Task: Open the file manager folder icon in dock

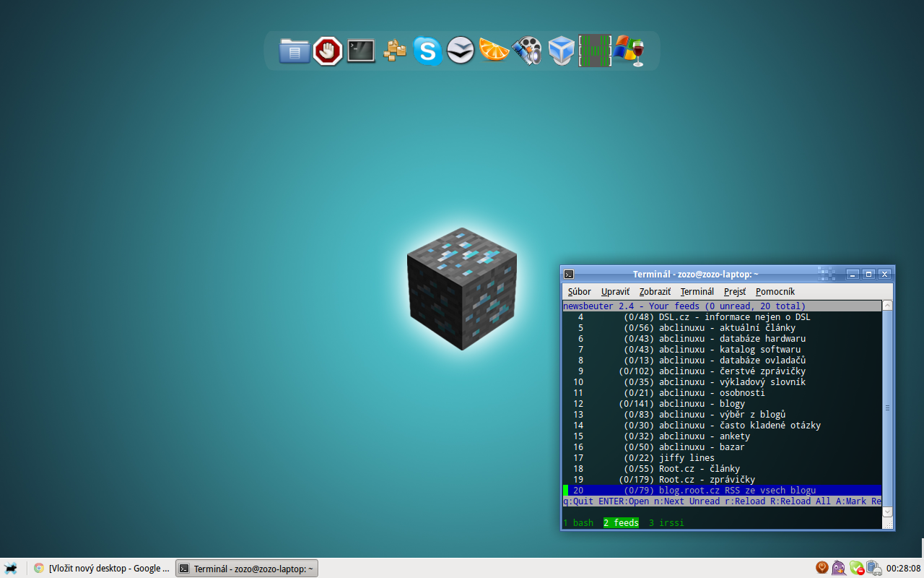Action: coord(295,51)
